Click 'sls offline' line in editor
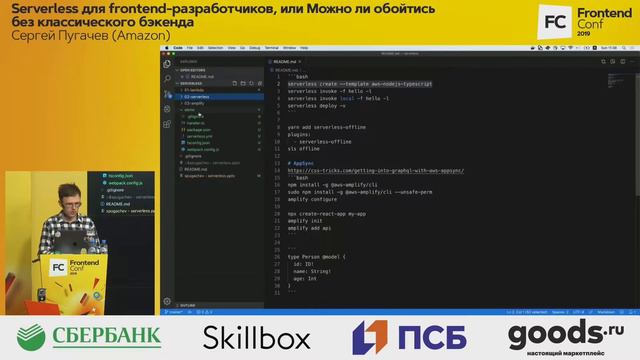 [x=303, y=149]
